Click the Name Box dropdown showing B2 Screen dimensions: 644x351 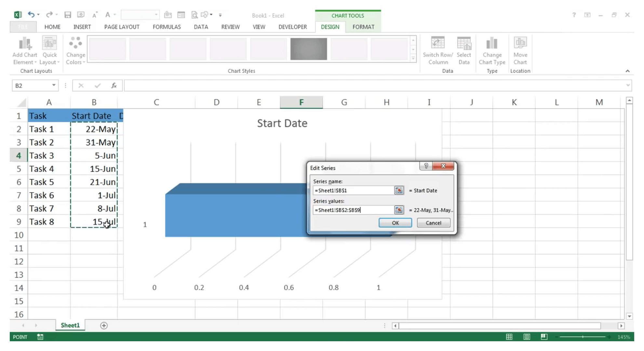coord(54,85)
